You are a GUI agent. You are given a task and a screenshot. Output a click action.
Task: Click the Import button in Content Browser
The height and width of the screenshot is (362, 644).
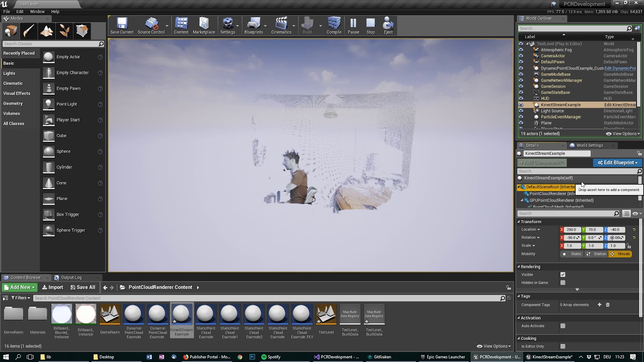click(x=52, y=288)
